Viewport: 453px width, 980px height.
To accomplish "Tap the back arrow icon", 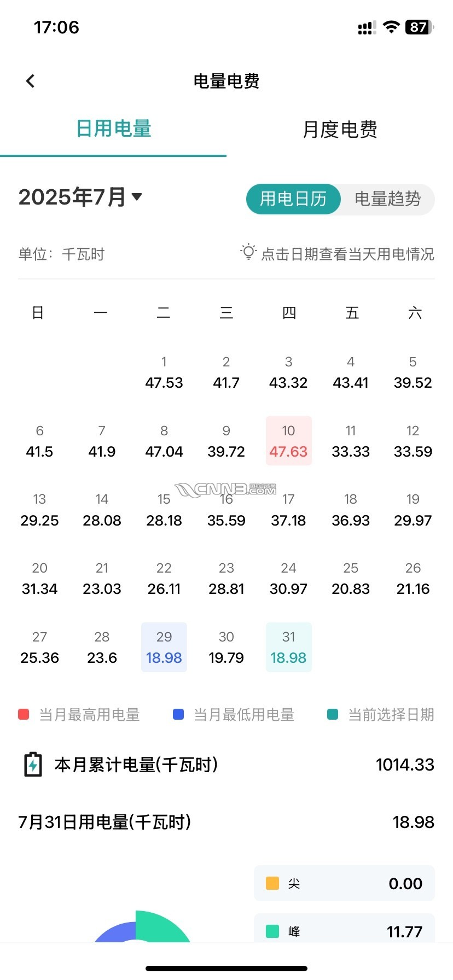I will 31,81.
